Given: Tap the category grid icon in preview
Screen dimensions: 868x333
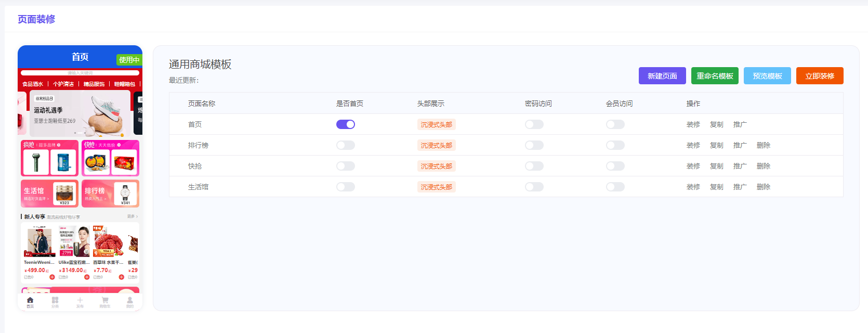Looking at the screenshot, I should 55,301.
